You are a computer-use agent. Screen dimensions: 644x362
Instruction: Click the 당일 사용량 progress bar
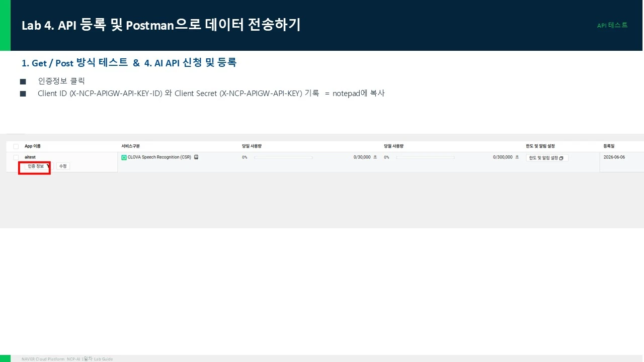click(x=283, y=157)
